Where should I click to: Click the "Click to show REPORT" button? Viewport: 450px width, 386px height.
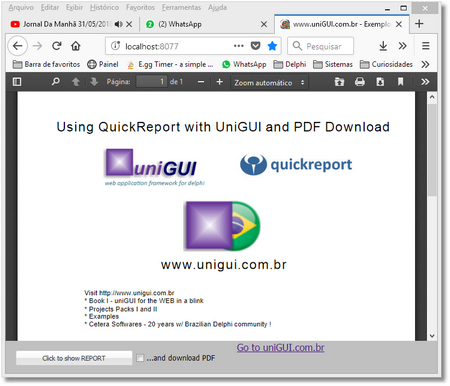click(x=74, y=358)
